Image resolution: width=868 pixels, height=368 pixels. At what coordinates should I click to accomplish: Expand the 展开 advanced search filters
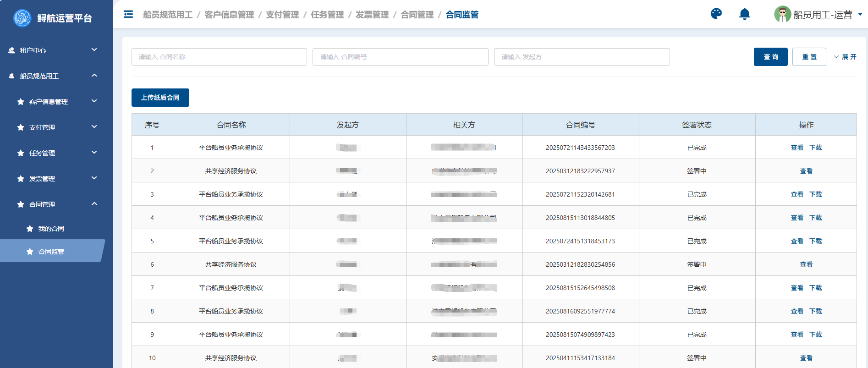point(845,57)
